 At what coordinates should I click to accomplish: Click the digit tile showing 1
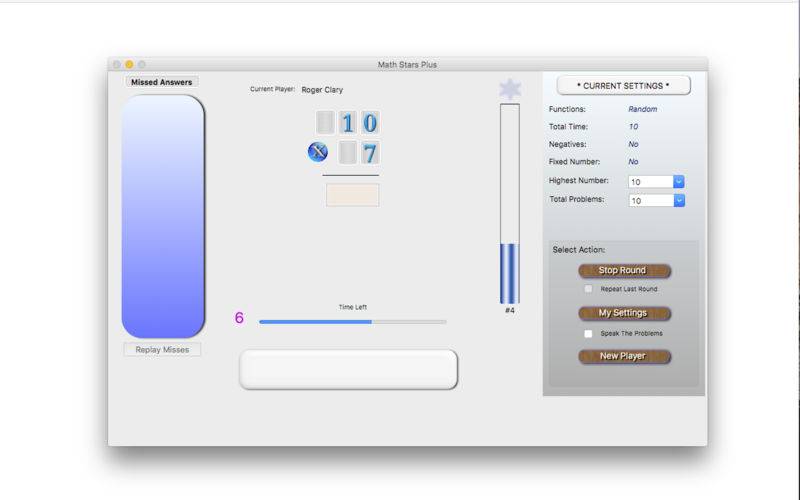[x=347, y=123]
